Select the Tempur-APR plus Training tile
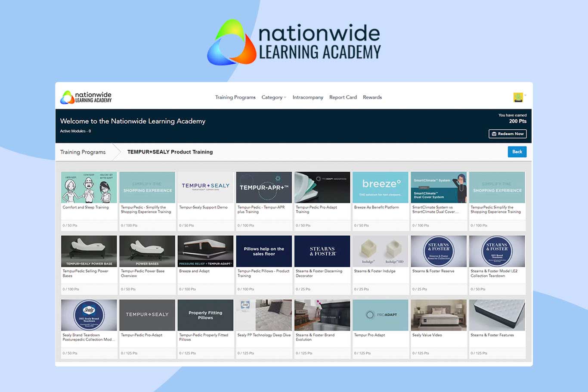This screenshot has height=392, width=588. point(264,187)
